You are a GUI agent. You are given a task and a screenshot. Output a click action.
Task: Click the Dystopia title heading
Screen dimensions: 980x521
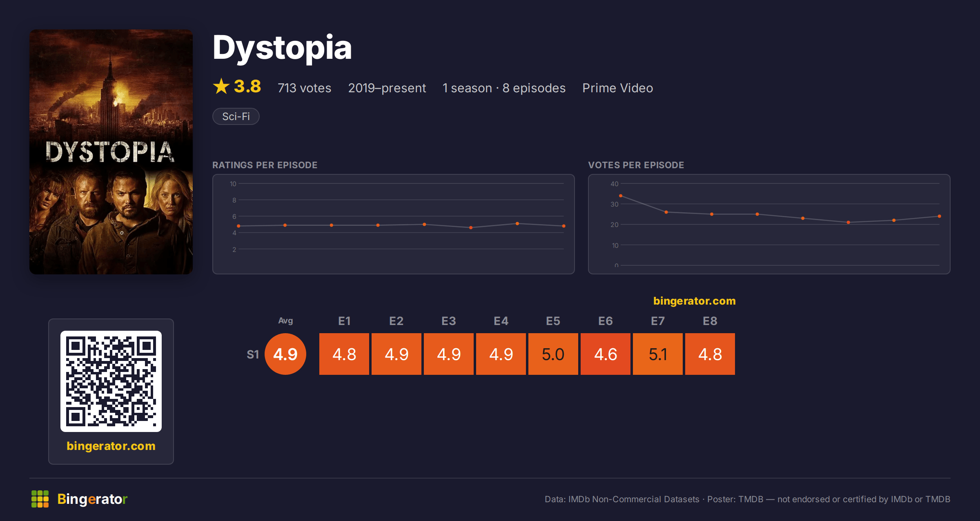(282, 48)
